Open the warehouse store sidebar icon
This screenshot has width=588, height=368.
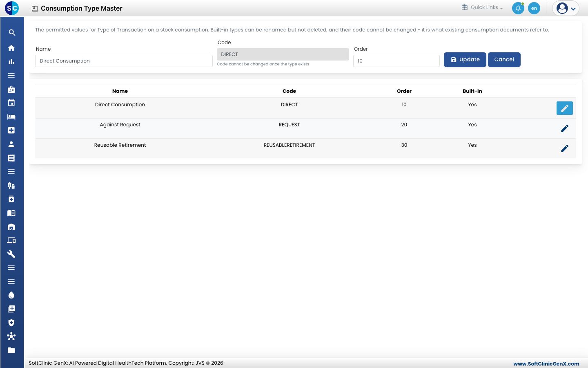point(11,227)
